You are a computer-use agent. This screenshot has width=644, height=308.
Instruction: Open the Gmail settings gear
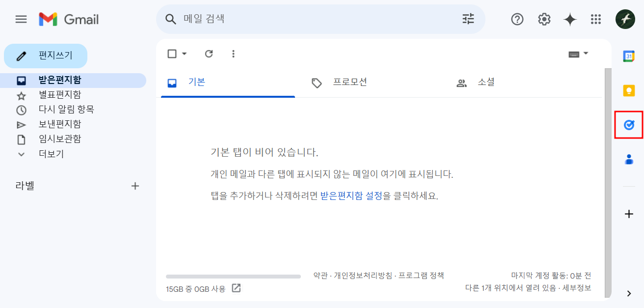pyautogui.click(x=544, y=19)
